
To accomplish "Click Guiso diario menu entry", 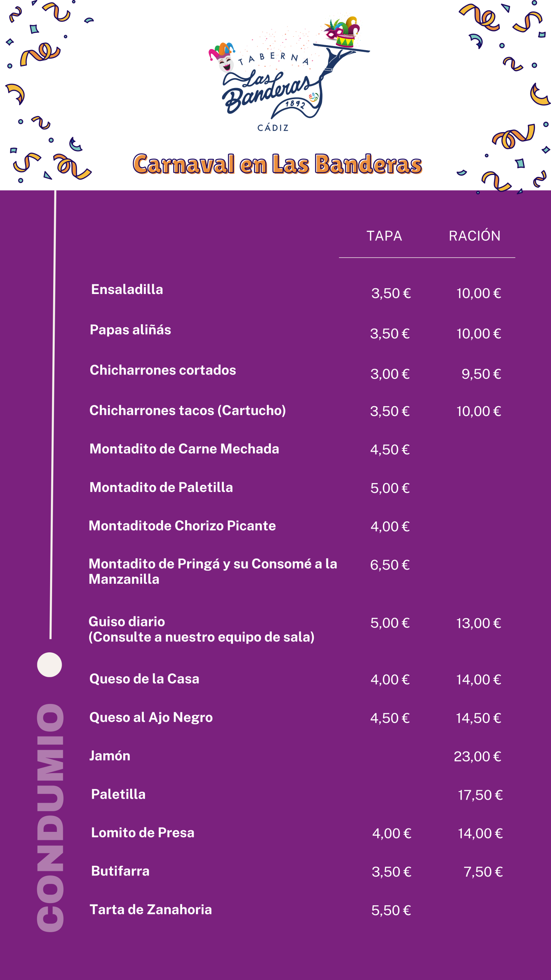I will click(x=127, y=622).
